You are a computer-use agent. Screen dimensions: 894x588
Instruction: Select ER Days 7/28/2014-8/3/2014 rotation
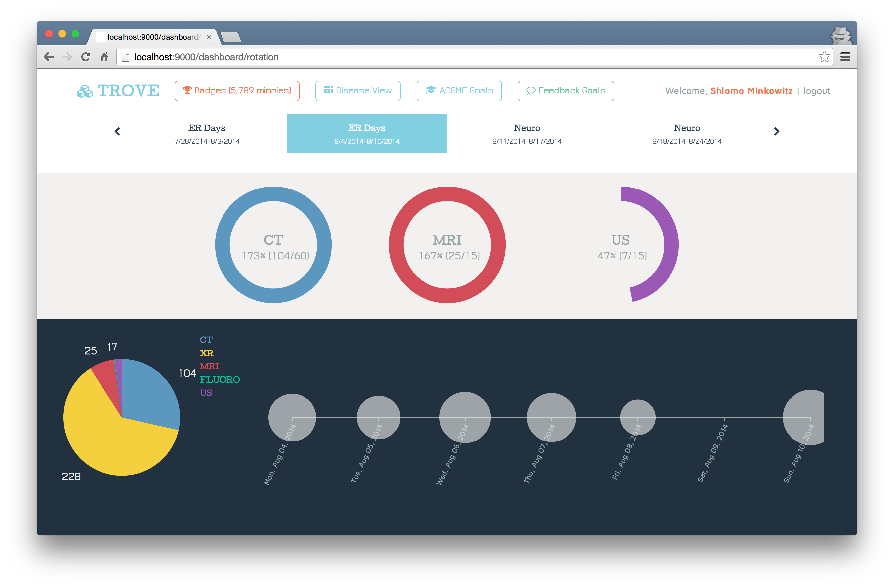coord(207,134)
